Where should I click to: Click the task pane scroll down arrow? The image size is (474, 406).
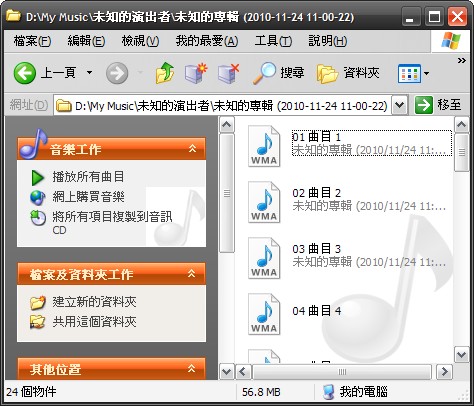tap(227, 371)
